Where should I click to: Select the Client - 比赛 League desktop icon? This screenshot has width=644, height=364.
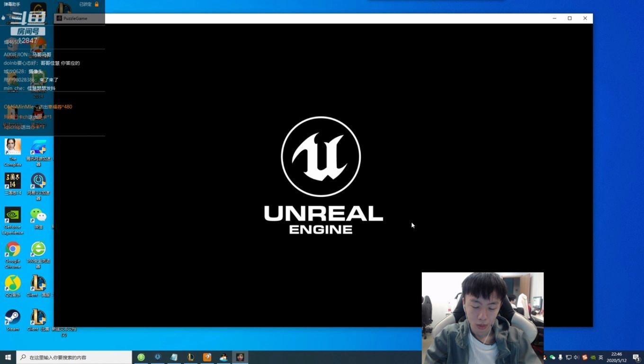point(38,320)
